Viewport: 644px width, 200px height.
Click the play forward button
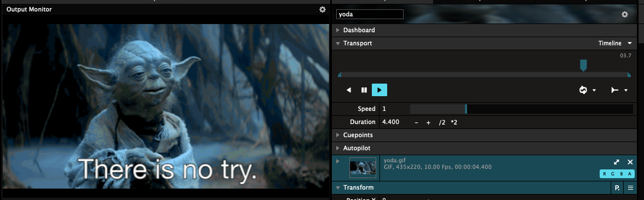click(x=380, y=90)
